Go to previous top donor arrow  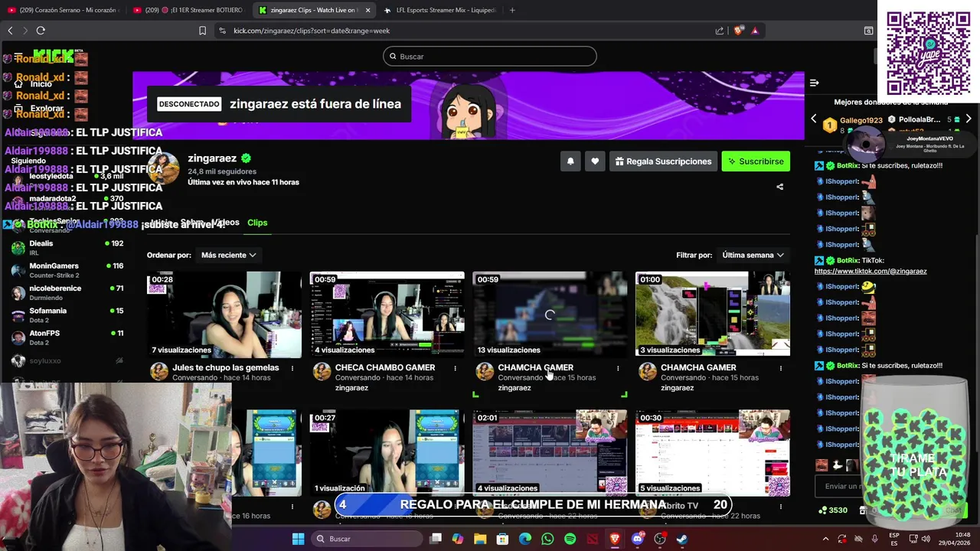pyautogui.click(x=814, y=119)
